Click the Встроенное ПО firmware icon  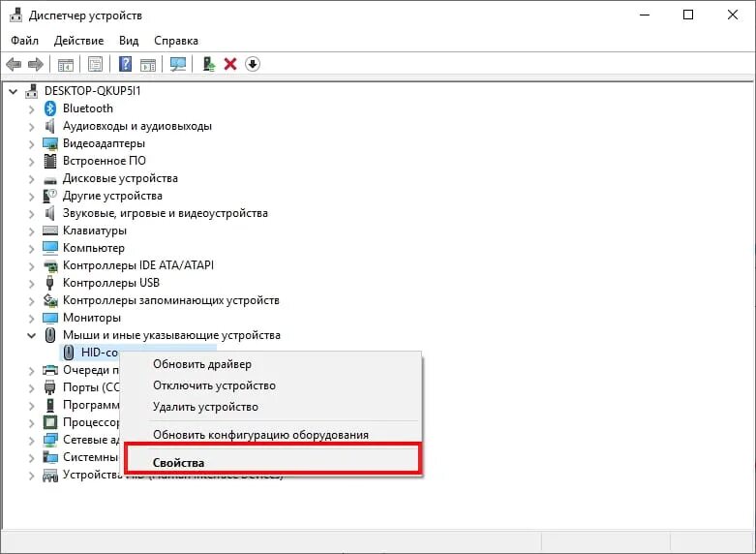point(50,161)
